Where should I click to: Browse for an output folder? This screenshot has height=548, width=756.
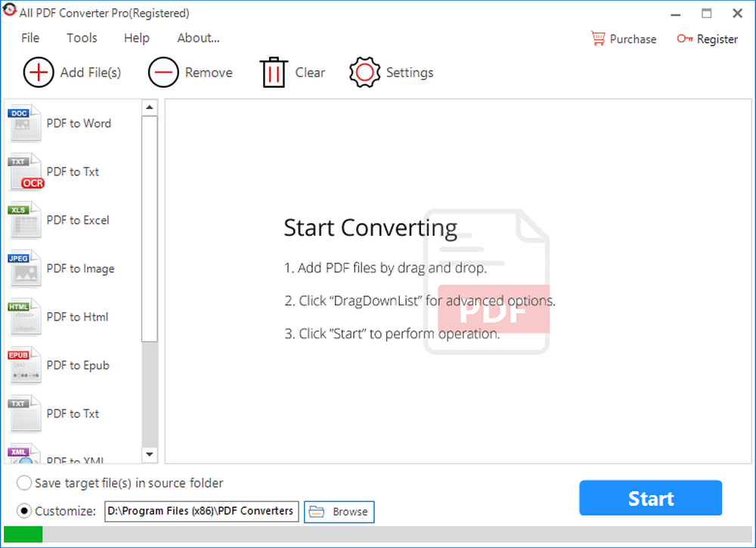(x=339, y=512)
